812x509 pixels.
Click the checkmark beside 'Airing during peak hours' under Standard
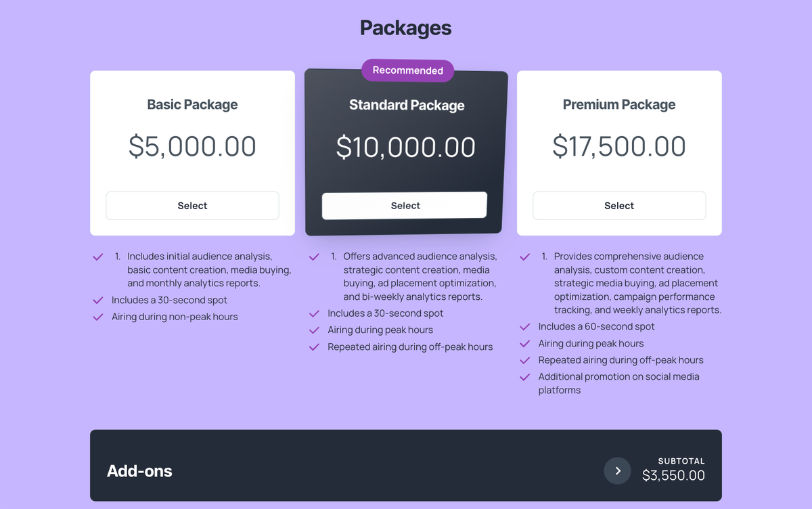(x=314, y=329)
